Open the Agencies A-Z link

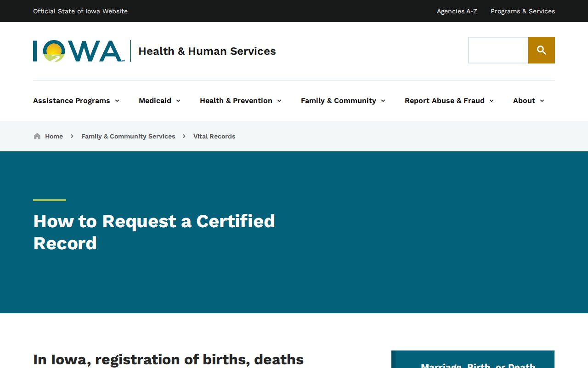point(457,11)
